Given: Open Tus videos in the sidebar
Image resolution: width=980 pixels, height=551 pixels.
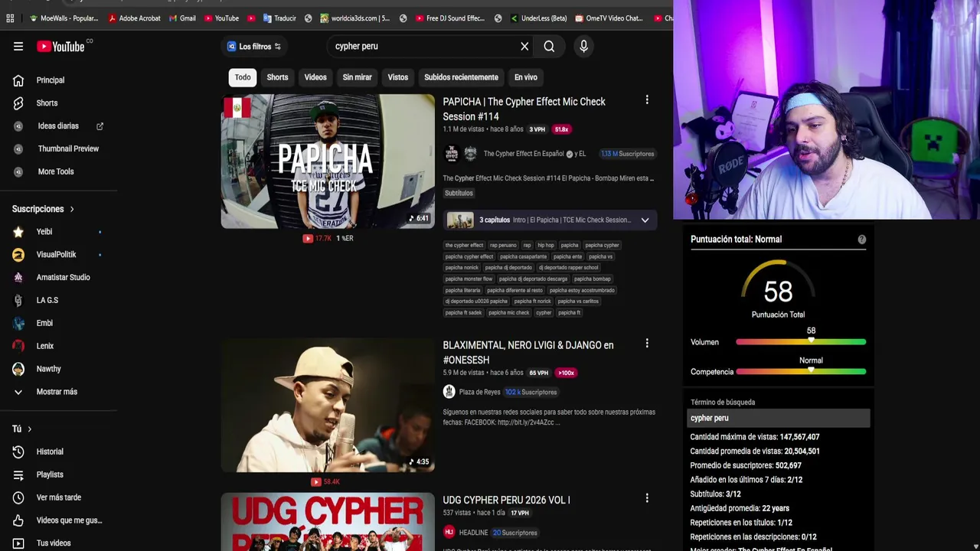Looking at the screenshot, I should 54,543.
